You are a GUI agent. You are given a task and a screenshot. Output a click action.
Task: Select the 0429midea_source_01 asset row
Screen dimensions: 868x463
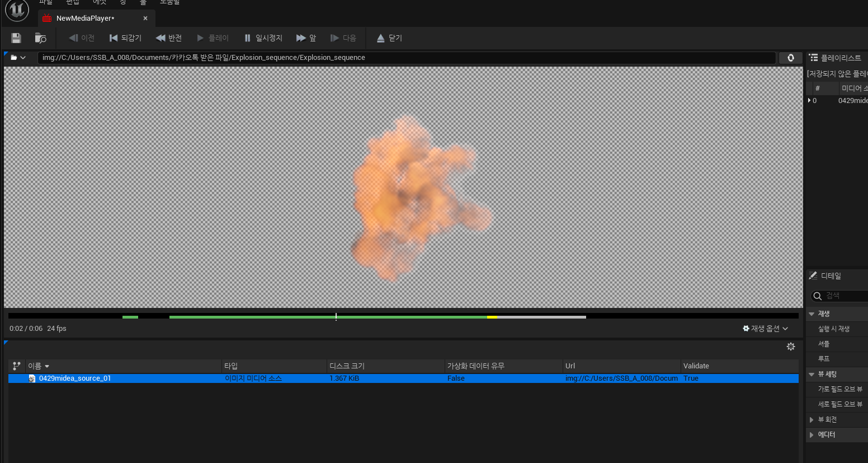[403, 378]
